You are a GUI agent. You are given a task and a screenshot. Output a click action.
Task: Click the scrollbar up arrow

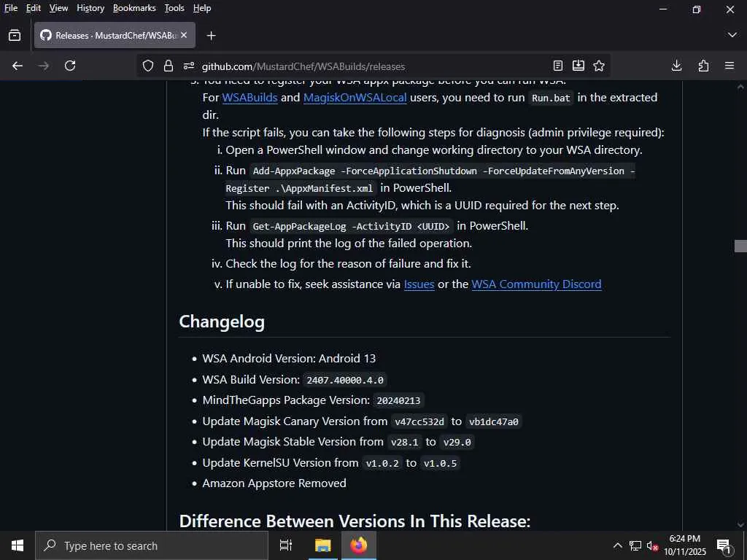pos(740,87)
